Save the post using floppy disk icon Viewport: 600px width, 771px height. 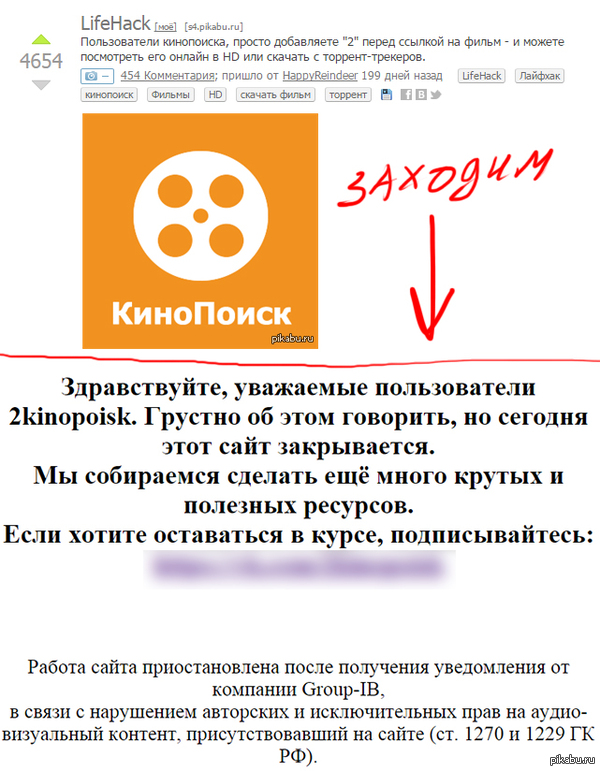click(387, 94)
